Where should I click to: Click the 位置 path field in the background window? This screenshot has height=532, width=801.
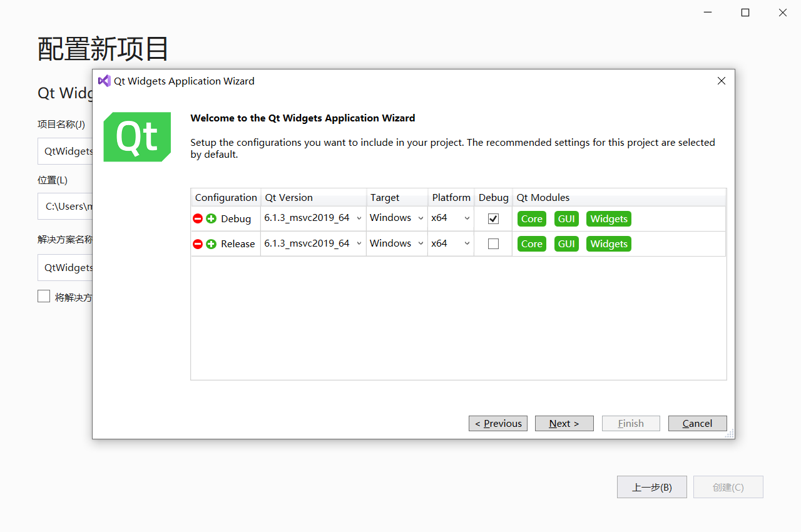pyautogui.click(x=65, y=206)
